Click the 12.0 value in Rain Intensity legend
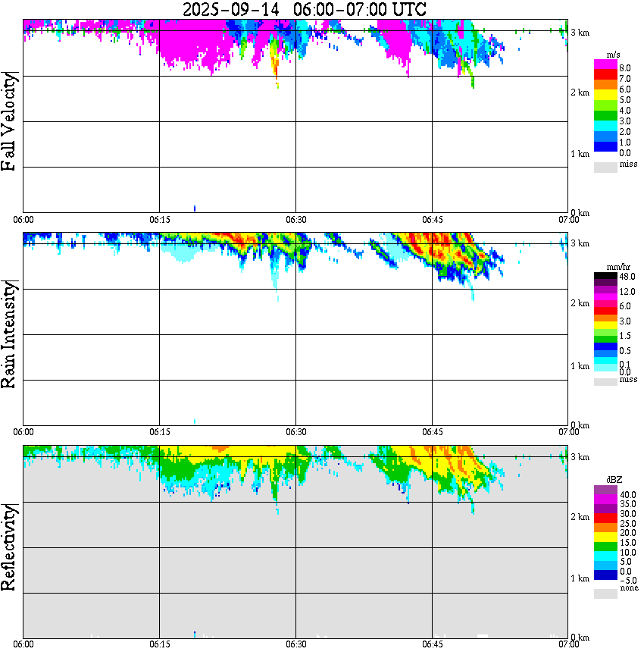 click(x=627, y=291)
